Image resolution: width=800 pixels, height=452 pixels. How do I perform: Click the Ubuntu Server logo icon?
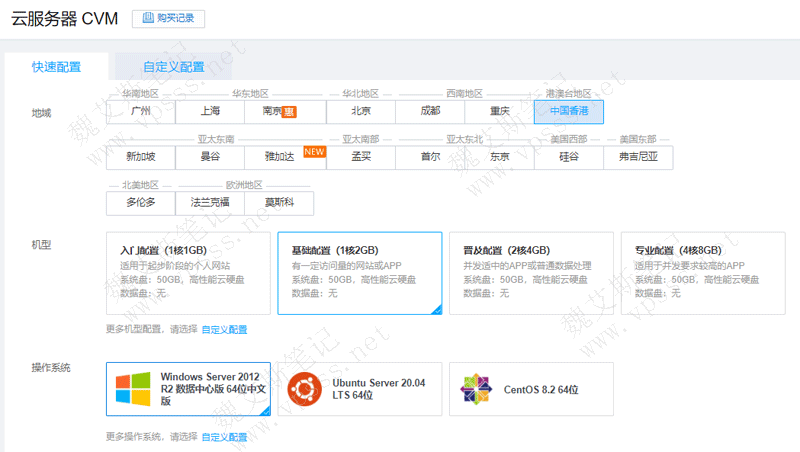point(305,389)
